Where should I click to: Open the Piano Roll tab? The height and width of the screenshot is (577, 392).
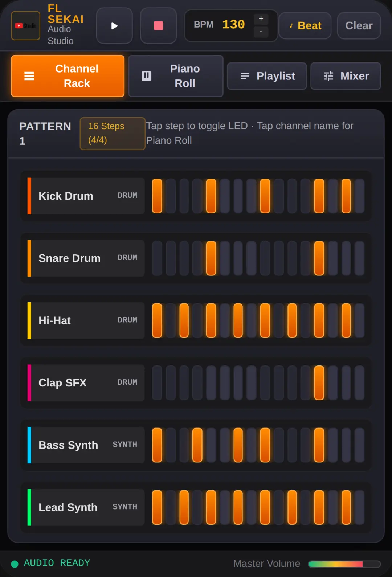[x=176, y=76]
